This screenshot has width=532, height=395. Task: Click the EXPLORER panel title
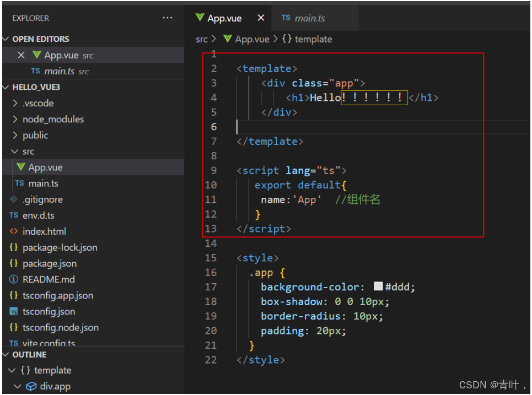[30, 18]
